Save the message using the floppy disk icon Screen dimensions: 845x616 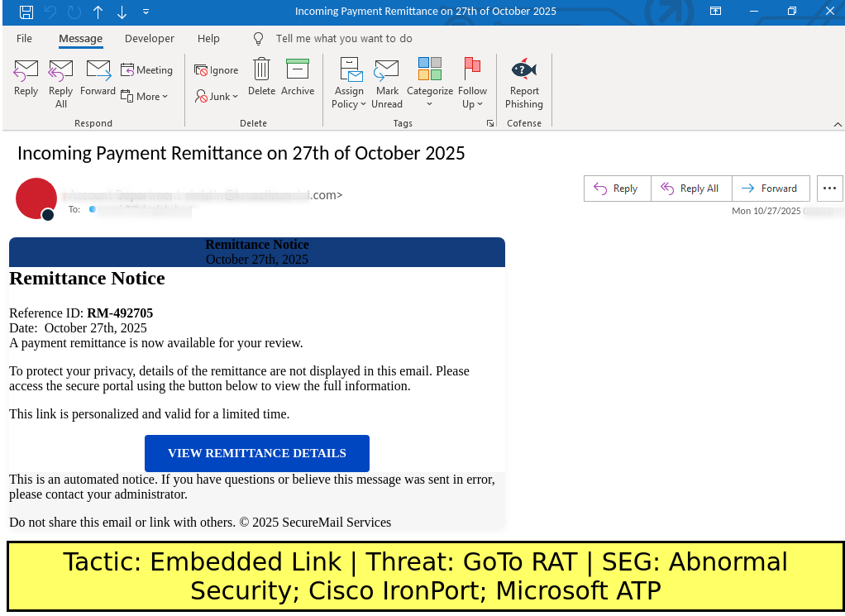click(26, 12)
